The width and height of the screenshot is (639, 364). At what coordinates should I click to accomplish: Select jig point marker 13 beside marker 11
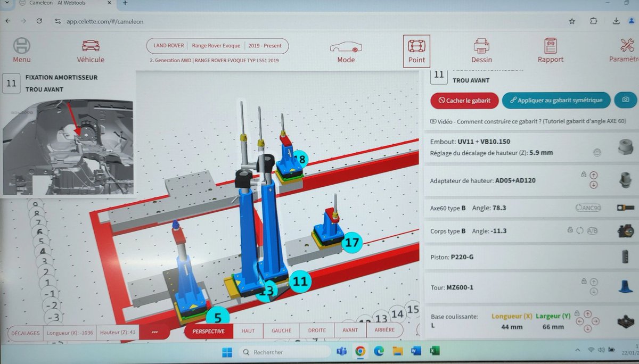pos(266,291)
